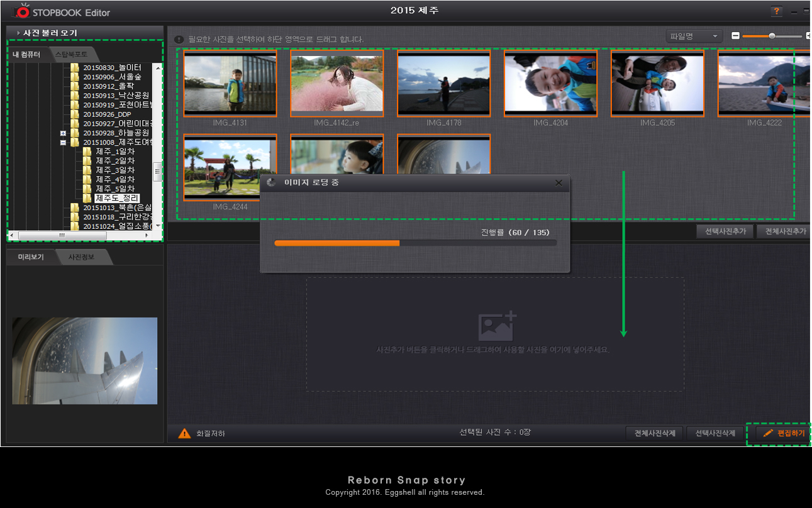
Task: Open the 사진정보 tab
Action: pyautogui.click(x=82, y=257)
